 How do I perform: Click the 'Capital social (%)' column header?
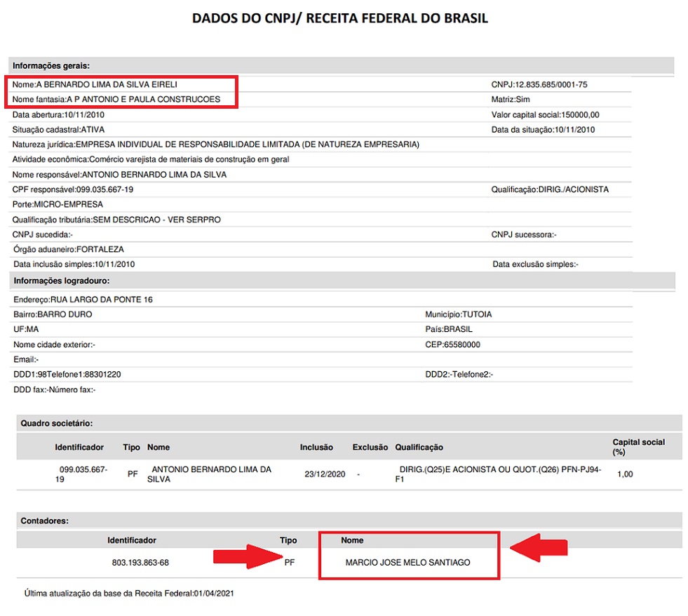[638, 447]
